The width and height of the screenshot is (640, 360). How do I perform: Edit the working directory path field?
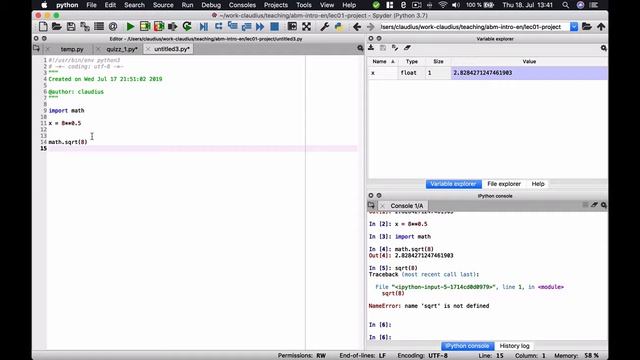pyautogui.click(x=474, y=27)
